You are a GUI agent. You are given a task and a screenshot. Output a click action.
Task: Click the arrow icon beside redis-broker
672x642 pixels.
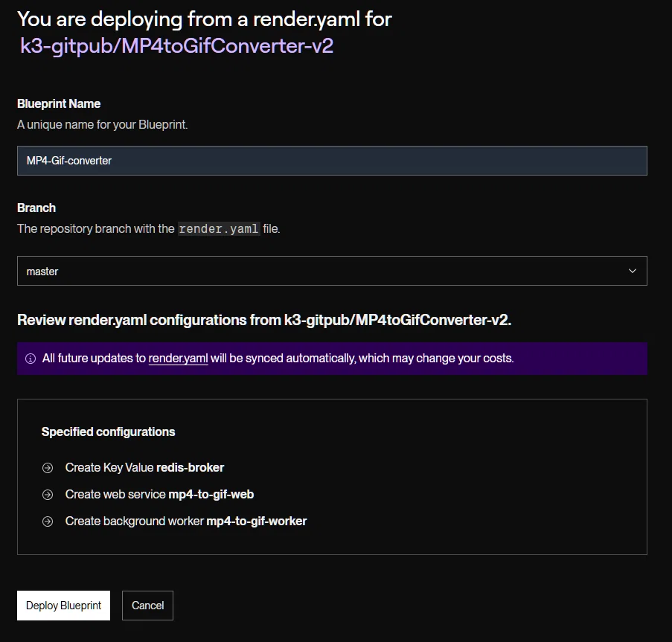coord(48,468)
